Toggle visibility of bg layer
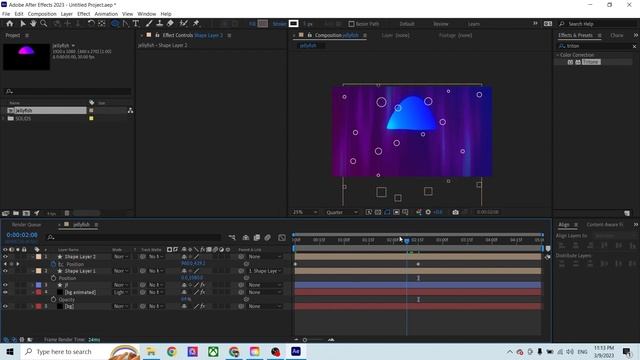 pyautogui.click(x=5, y=306)
